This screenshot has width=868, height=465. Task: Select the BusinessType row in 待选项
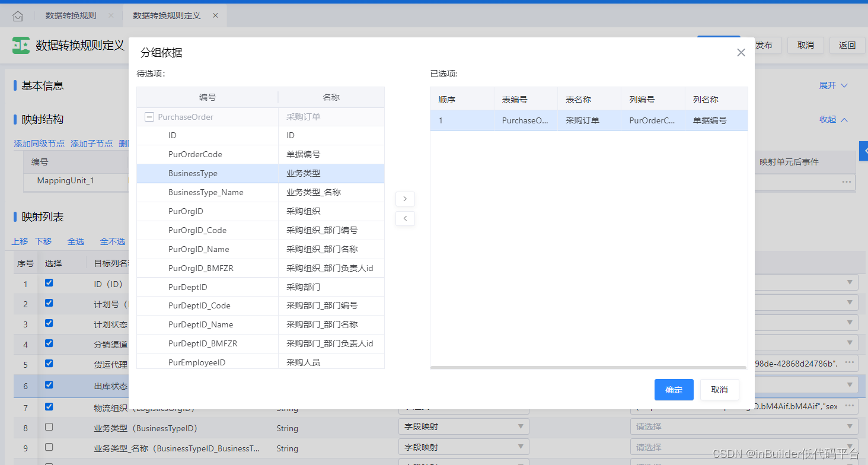[x=260, y=174]
